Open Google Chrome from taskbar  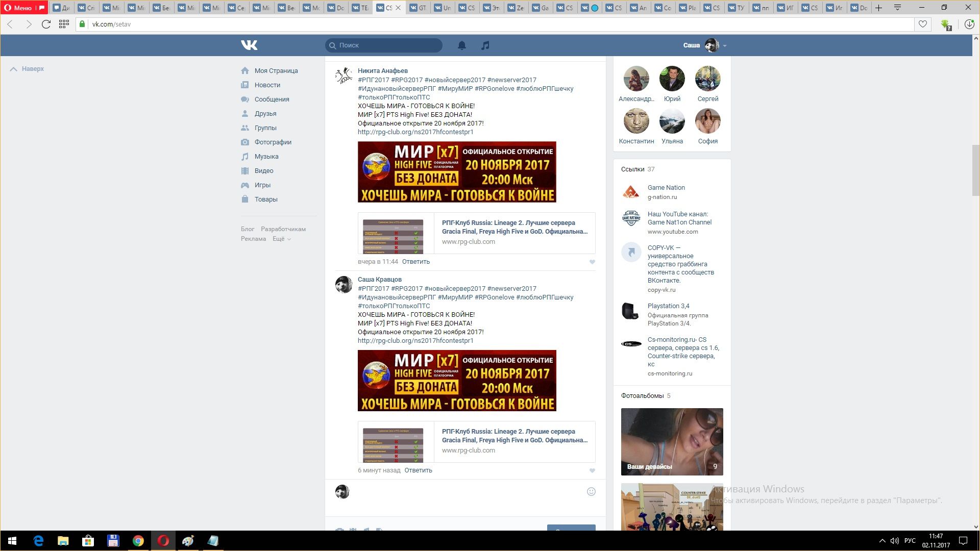pos(138,541)
